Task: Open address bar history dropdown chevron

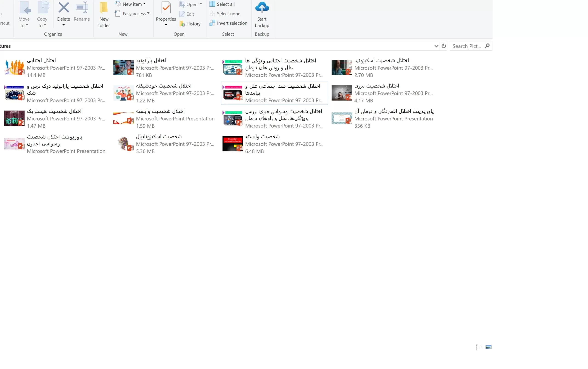Action: click(436, 46)
